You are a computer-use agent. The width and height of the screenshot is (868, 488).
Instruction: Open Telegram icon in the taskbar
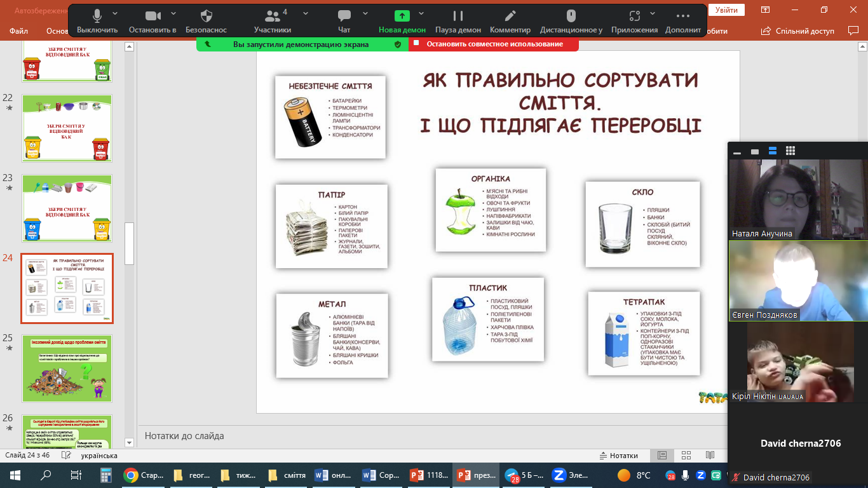pos(524,475)
